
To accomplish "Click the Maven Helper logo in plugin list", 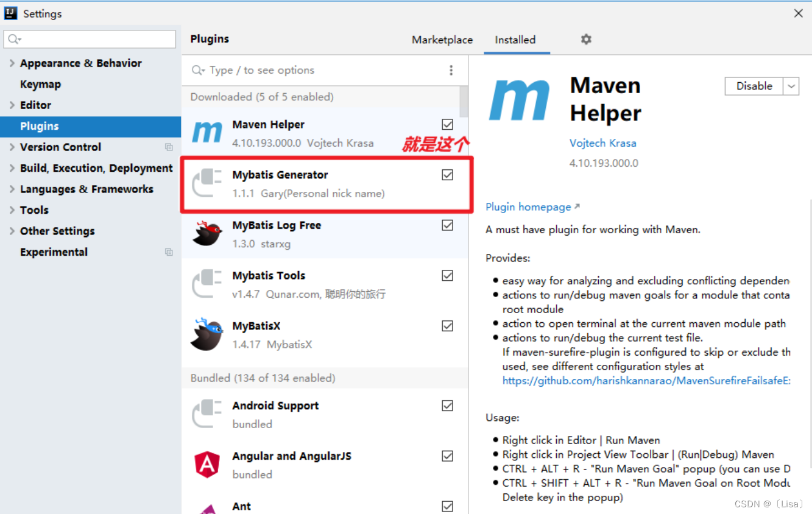I will 207,132.
